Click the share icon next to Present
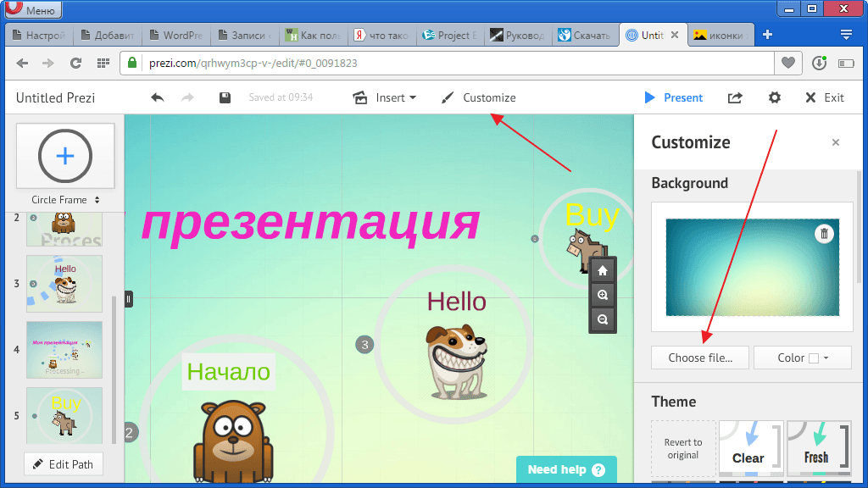The width and height of the screenshot is (868, 488). click(x=735, y=97)
